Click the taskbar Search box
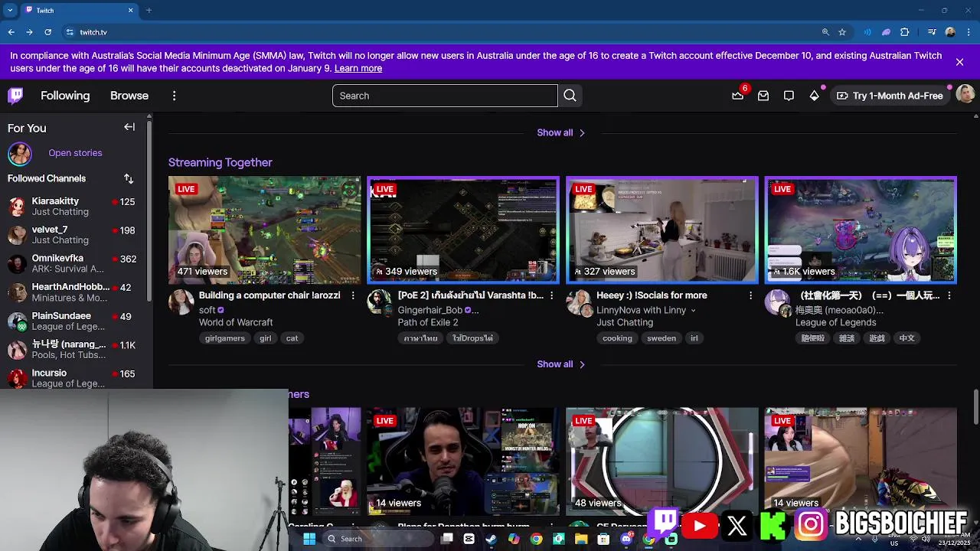Viewport: 980px width, 551px height. tap(377, 539)
